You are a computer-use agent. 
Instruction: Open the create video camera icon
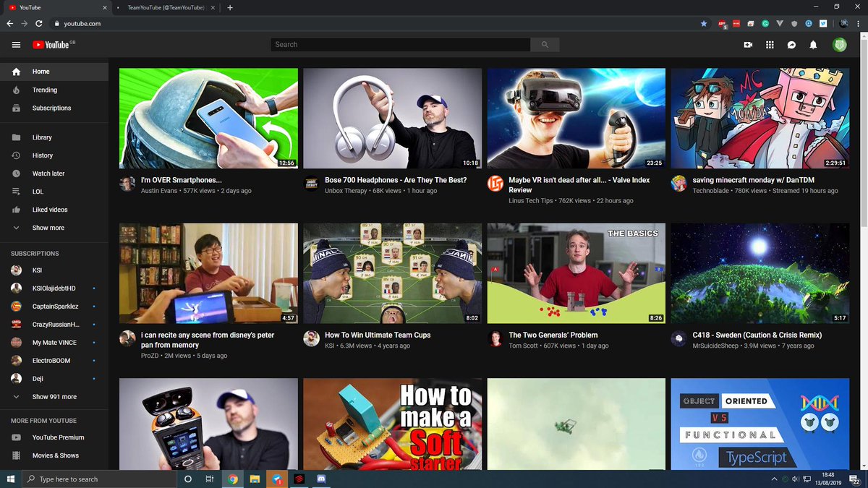click(x=748, y=45)
